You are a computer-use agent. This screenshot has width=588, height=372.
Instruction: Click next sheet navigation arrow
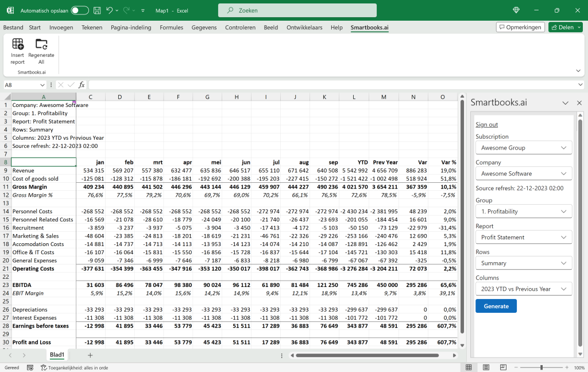pos(24,355)
